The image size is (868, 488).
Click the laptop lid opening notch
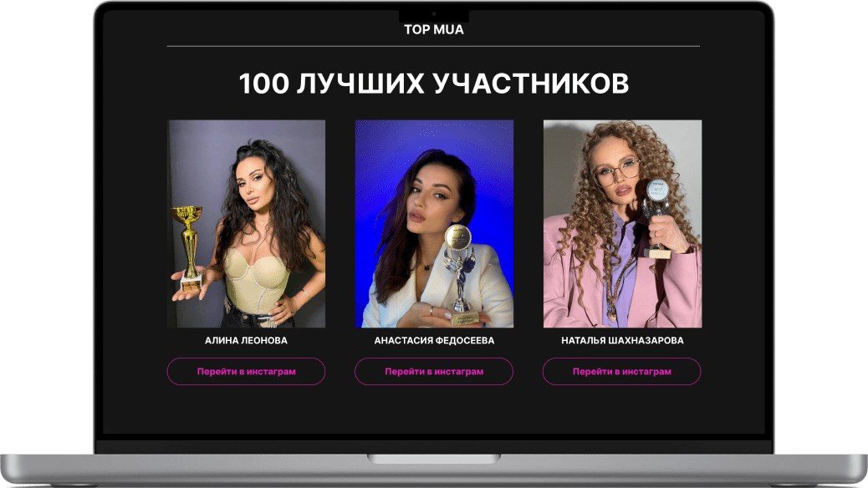tap(434, 460)
